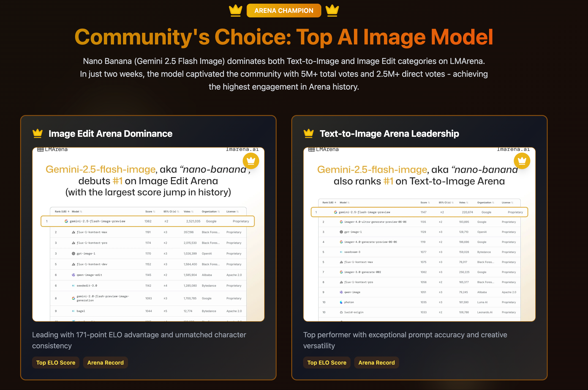588x390 pixels.
Task: Click Arena Record tag under Text-to-Image card
Action: pyautogui.click(x=376, y=363)
